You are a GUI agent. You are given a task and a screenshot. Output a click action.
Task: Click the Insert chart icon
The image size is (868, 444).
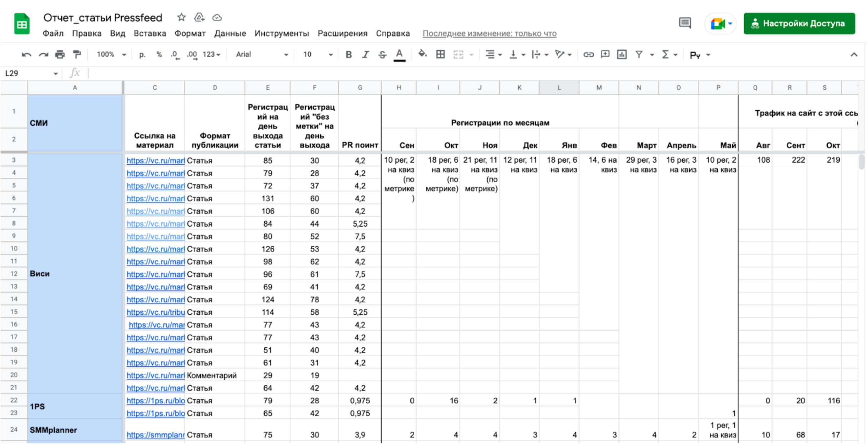click(622, 55)
